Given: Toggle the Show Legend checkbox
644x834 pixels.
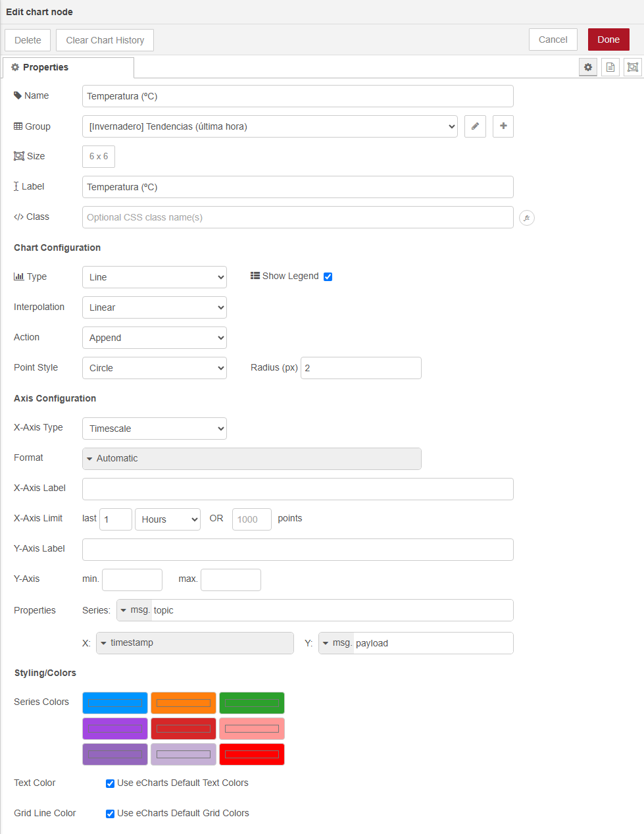Looking at the screenshot, I should point(328,276).
